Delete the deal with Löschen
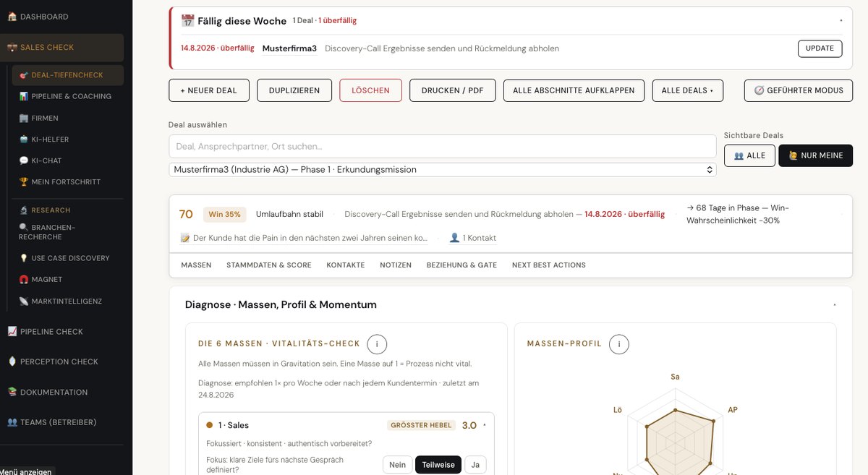This screenshot has height=475, width=868. 370,90
